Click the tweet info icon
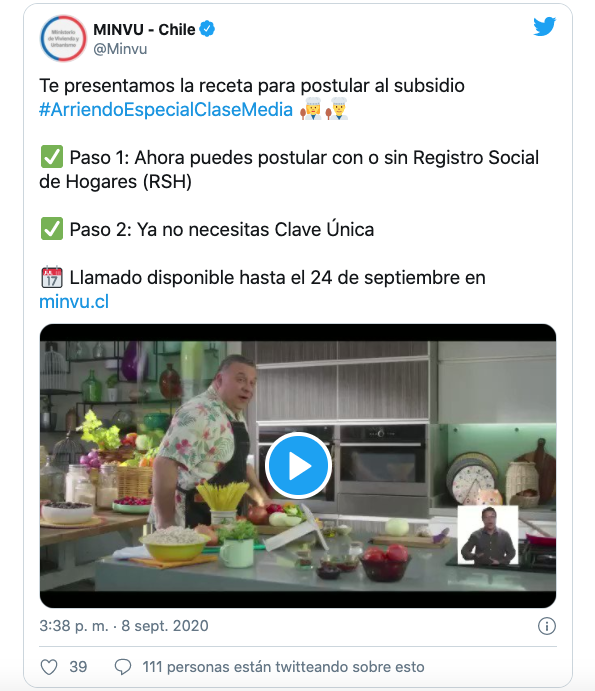The width and height of the screenshot is (595, 691). tap(547, 626)
